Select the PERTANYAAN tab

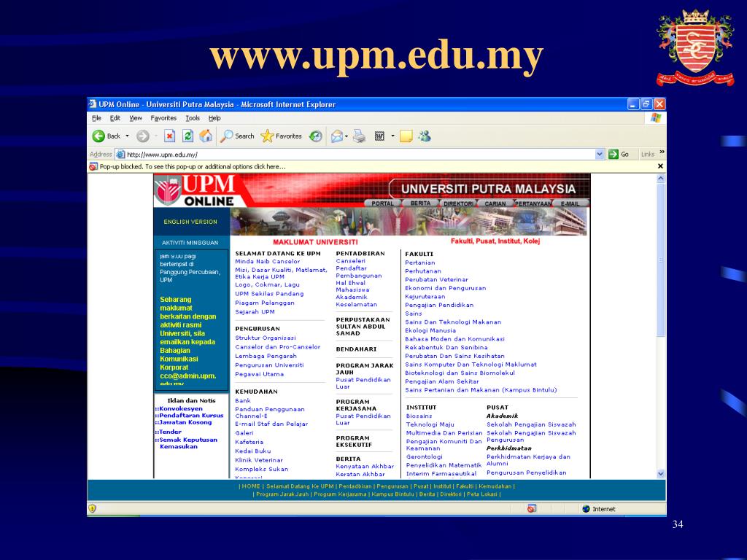pyautogui.click(x=533, y=203)
